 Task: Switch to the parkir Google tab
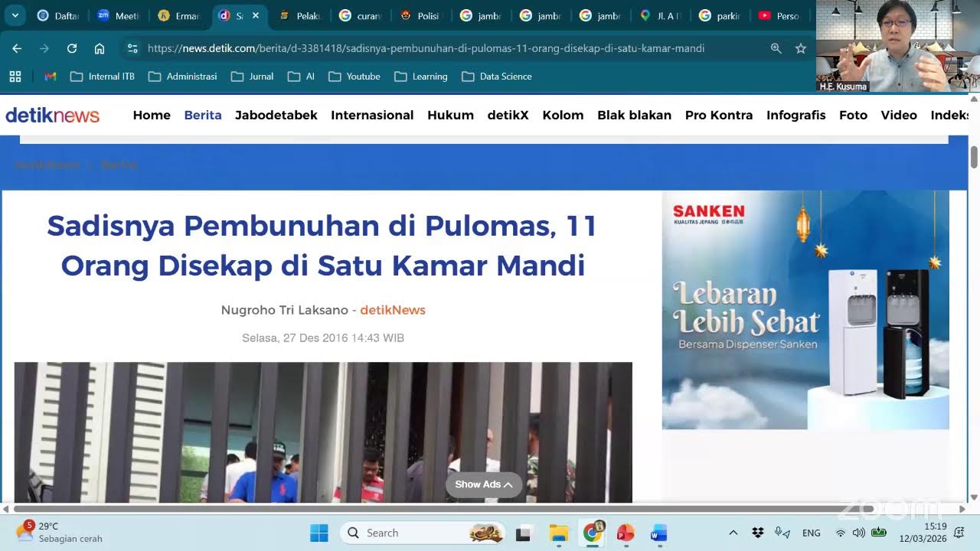point(720,15)
